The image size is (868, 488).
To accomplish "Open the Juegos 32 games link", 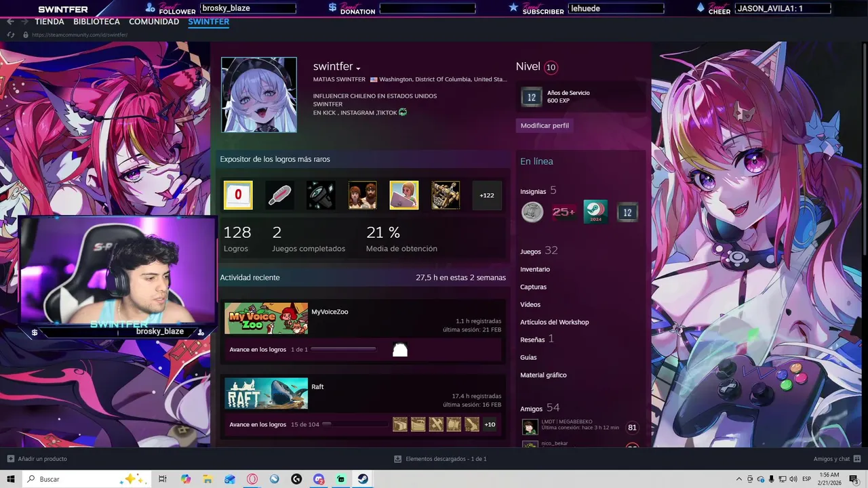I will [x=539, y=251].
